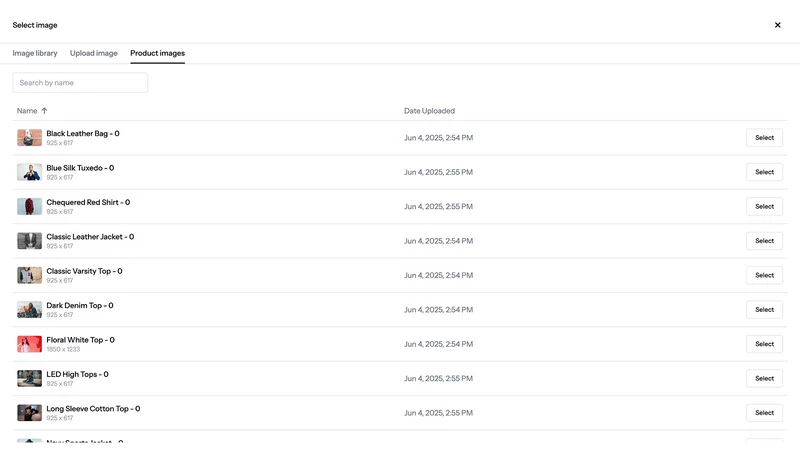The width and height of the screenshot is (800, 450).
Task: Open the Black Leather Bag thumbnail
Action: (30, 138)
